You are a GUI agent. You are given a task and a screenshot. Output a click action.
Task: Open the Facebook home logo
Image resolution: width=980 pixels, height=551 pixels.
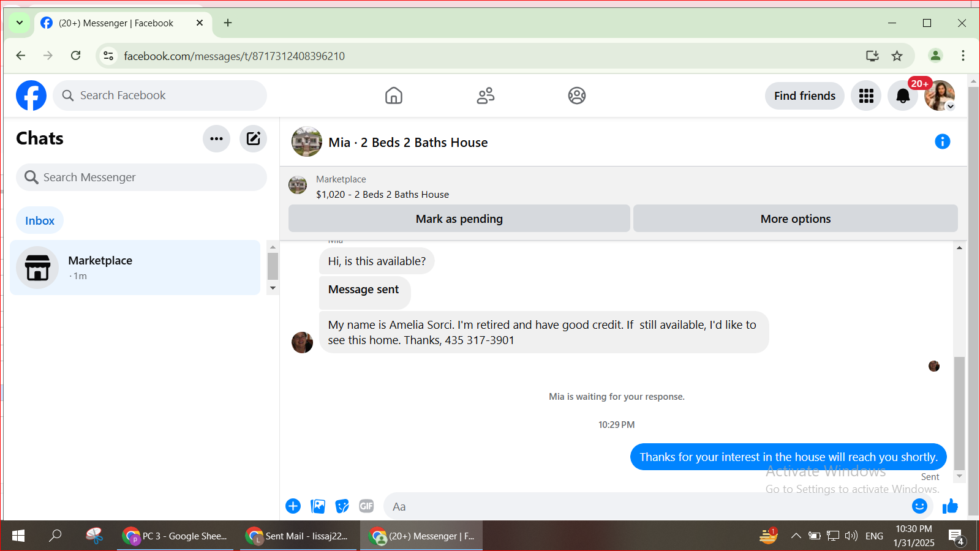click(x=31, y=96)
